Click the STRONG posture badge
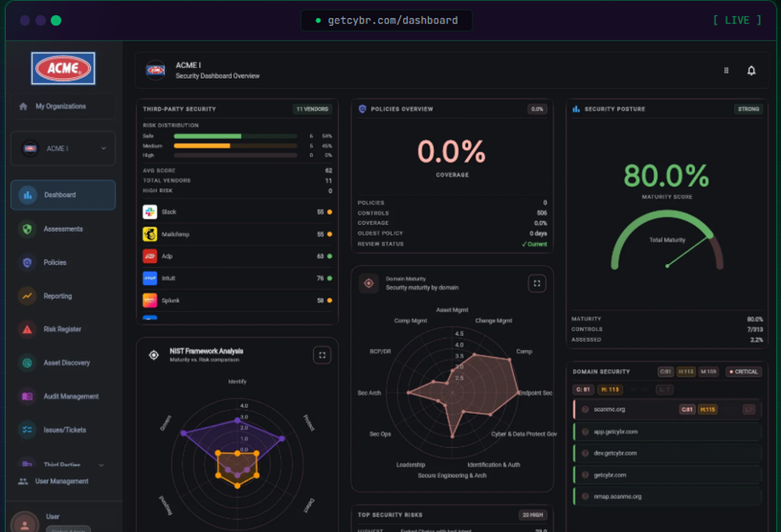 (748, 109)
